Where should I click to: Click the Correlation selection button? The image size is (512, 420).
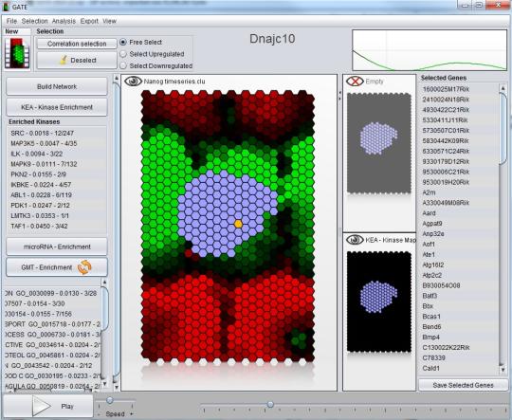77,44
